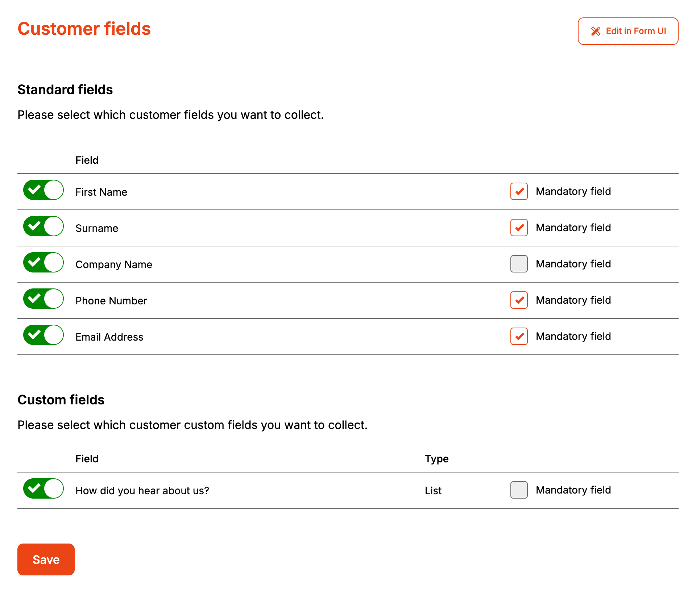Click the 'Field' header in Standard fields table
The width and height of the screenshot is (696, 616).
87,160
